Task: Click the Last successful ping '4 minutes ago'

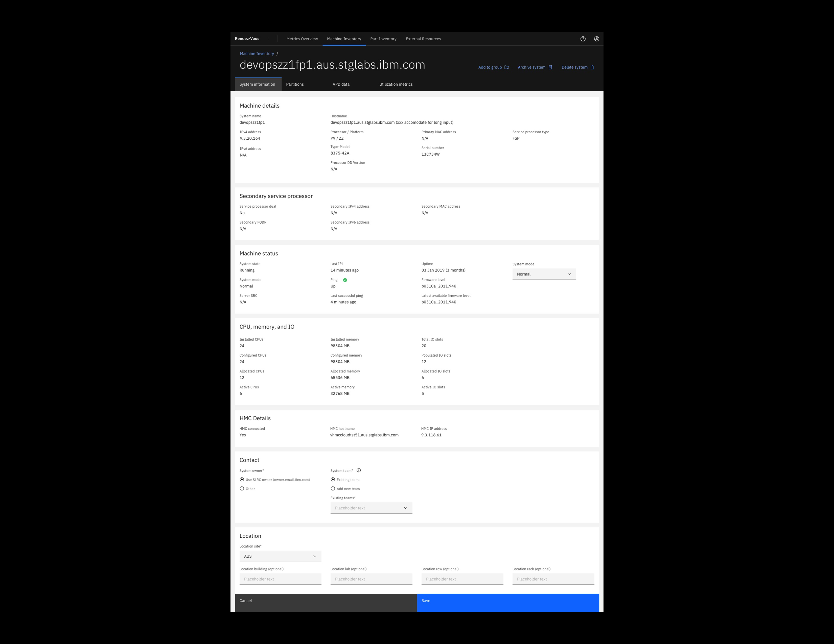Action: click(x=343, y=302)
